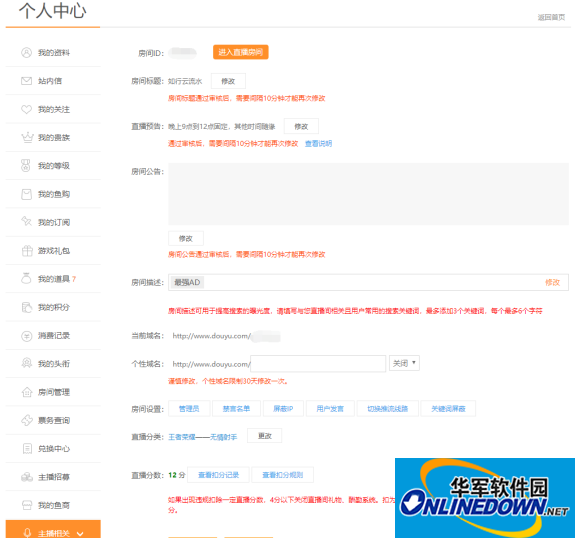Open 我的道具 menu entry
The height and width of the screenshot is (538, 575).
click(x=53, y=279)
